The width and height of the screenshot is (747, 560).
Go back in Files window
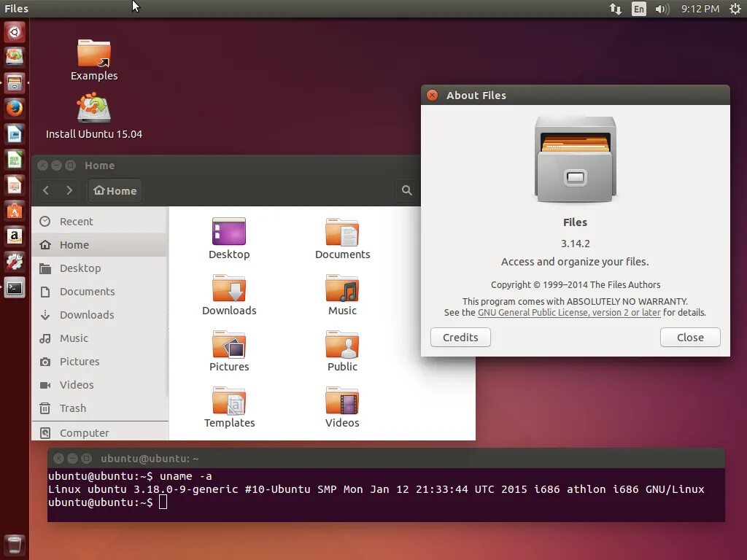pyautogui.click(x=46, y=190)
